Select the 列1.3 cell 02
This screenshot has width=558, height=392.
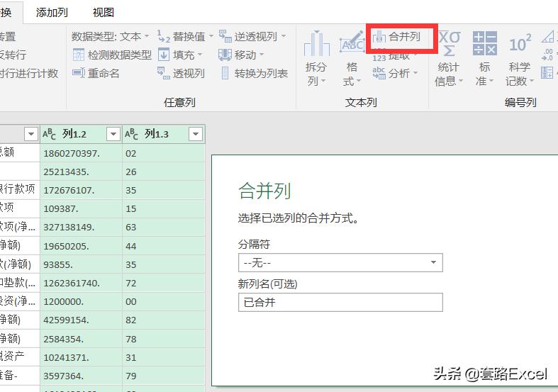pos(163,153)
